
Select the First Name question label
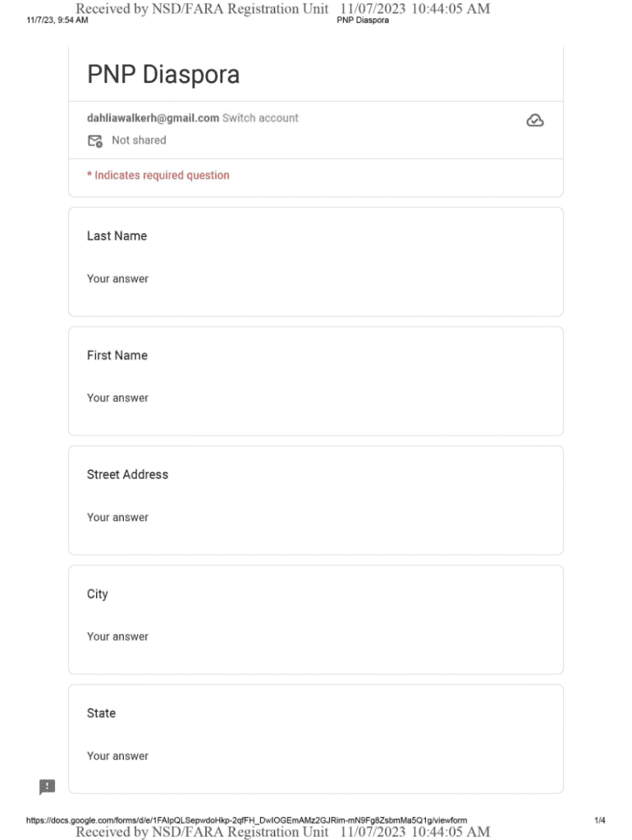tap(117, 355)
